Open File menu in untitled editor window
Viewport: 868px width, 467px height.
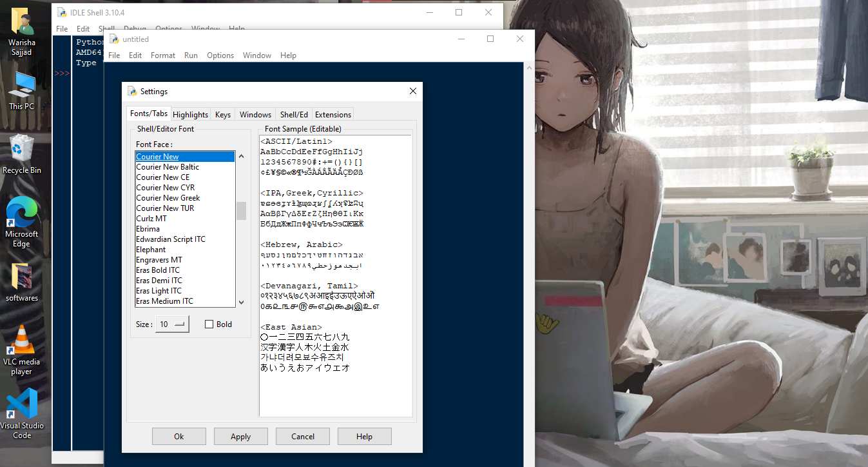(x=114, y=55)
